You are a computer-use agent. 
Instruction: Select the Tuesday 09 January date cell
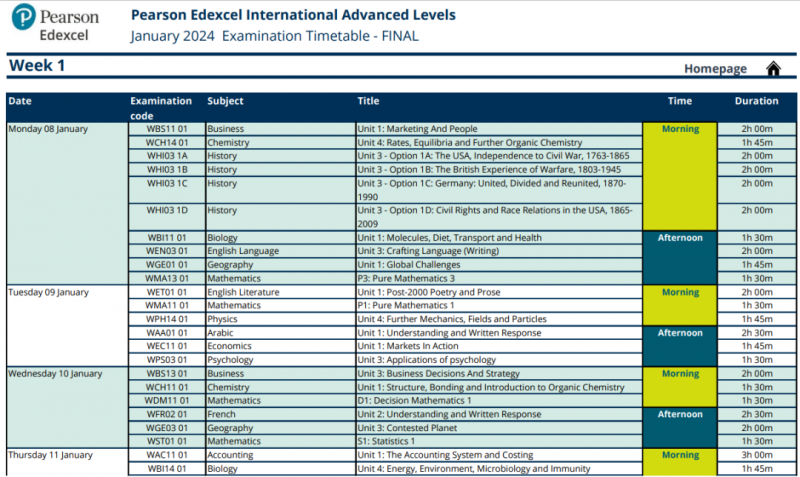tap(67, 325)
